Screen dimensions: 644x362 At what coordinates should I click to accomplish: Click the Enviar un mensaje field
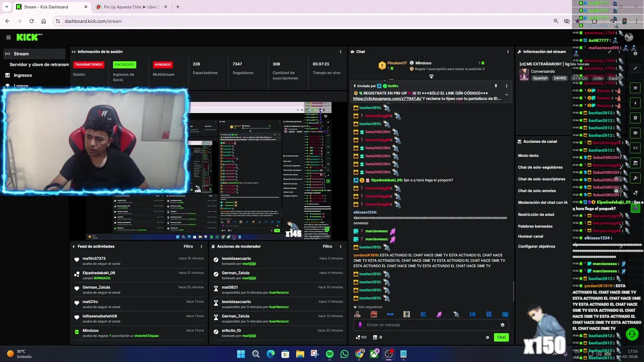(431, 325)
